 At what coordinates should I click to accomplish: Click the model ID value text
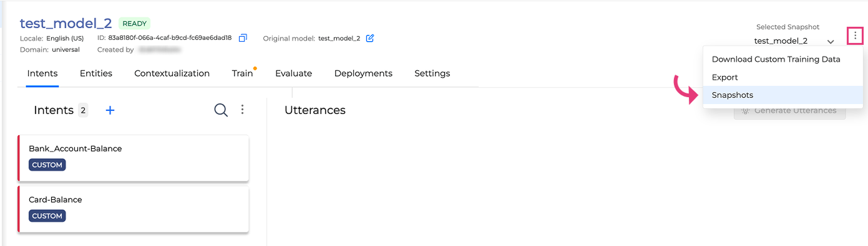170,38
